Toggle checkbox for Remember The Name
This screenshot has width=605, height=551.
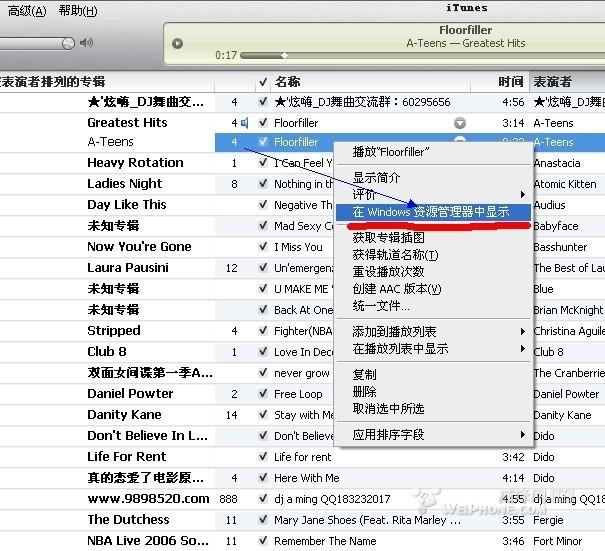click(263, 541)
